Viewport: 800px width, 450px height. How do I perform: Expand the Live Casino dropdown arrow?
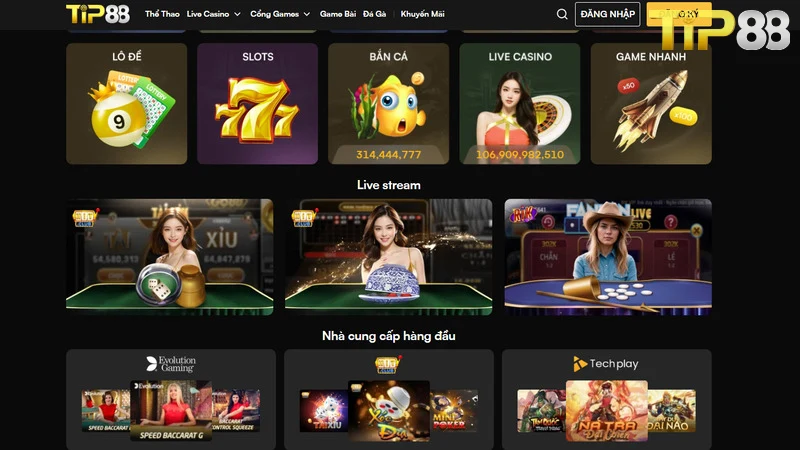237,14
